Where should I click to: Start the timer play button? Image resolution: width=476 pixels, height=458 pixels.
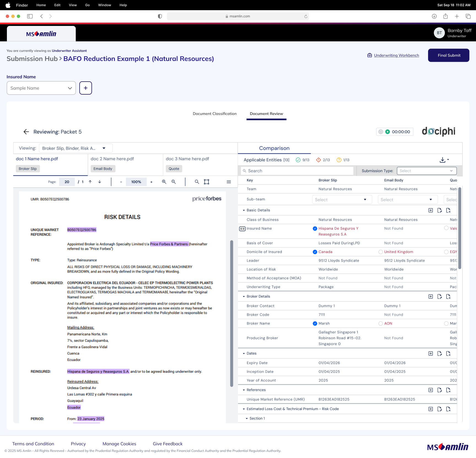[388, 132]
